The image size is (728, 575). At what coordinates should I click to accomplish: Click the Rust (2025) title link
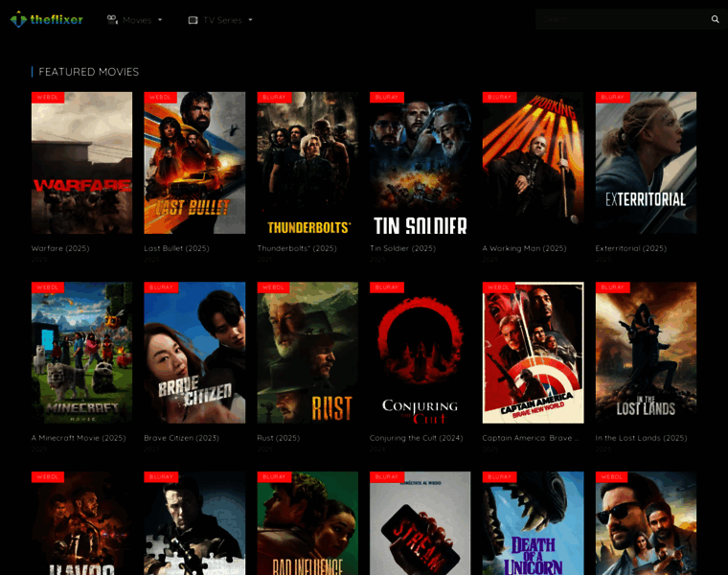pyautogui.click(x=279, y=438)
